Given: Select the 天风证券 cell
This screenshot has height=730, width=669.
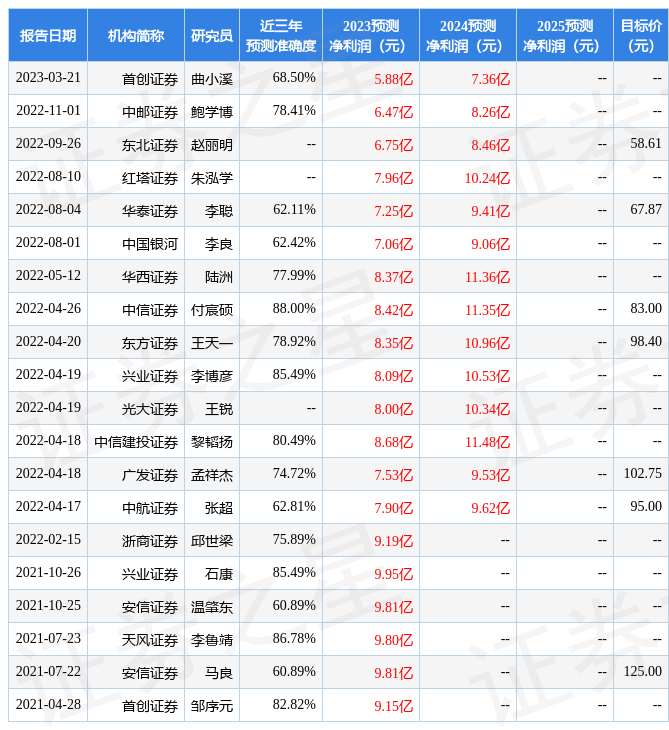Looking at the screenshot, I should pos(150,640).
